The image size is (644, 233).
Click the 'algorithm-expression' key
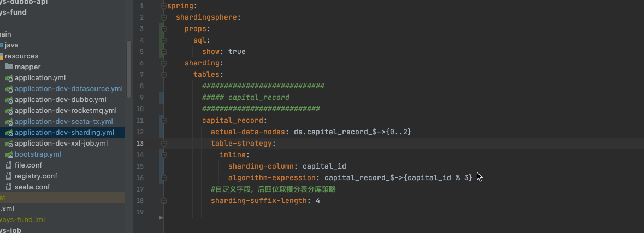(273, 178)
